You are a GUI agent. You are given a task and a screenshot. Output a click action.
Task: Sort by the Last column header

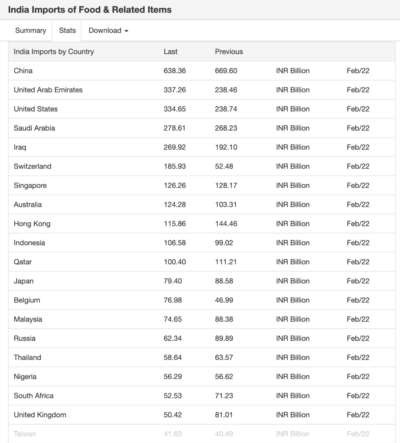pos(170,52)
